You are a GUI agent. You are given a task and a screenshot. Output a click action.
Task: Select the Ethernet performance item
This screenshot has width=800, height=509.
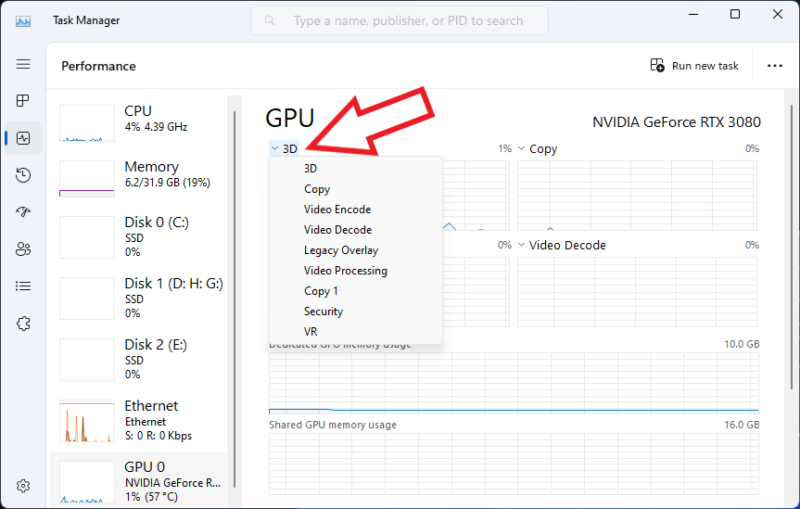point(138,421)
